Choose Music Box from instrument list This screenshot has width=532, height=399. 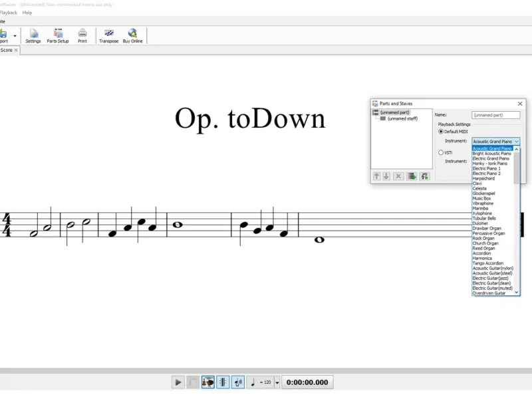(x=481, y=198)
